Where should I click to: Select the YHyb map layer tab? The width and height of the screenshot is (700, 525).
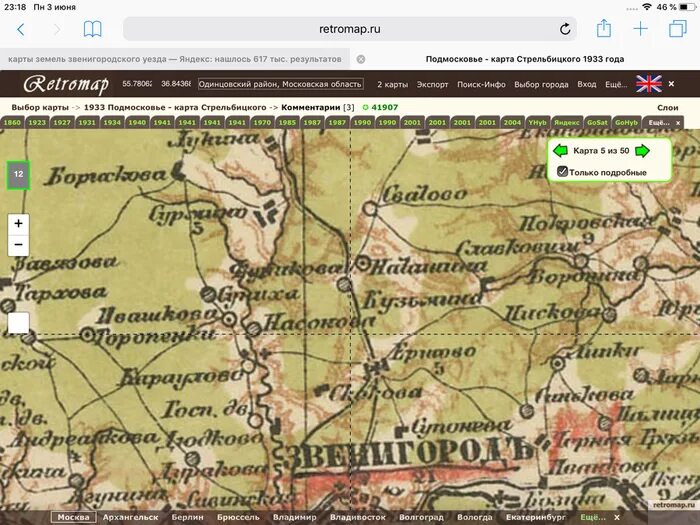537,123
